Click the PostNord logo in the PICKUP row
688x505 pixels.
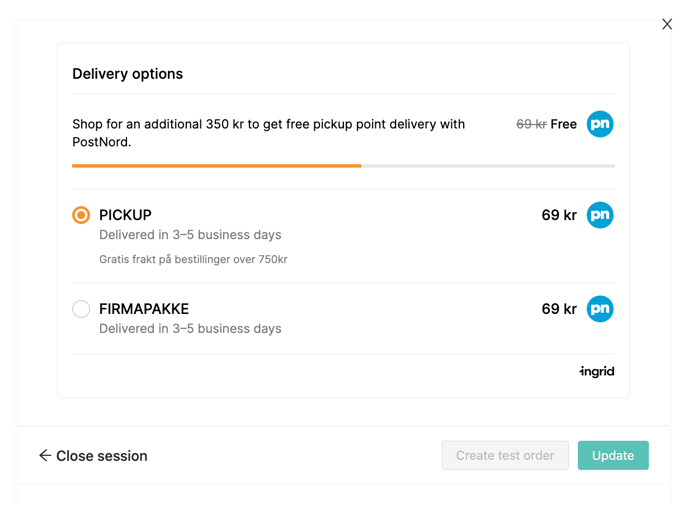[600, 215]
